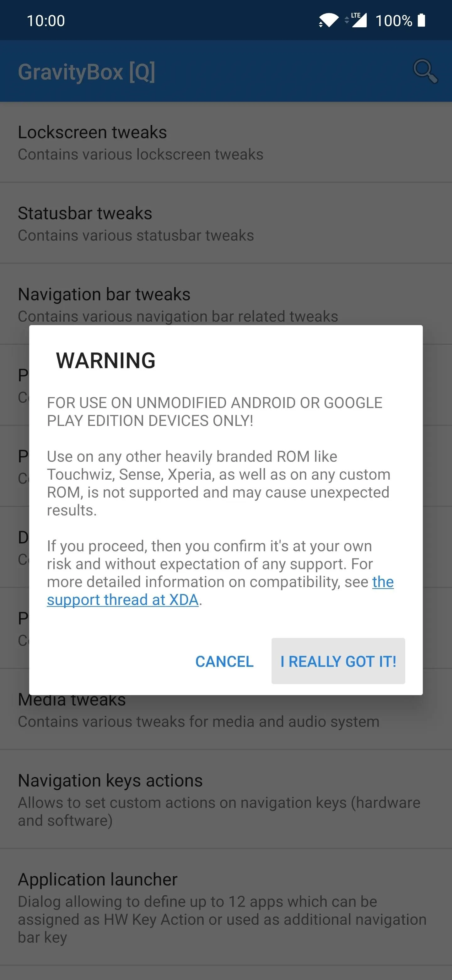The image size is (452, 980).
Task: Cancel the warning dialog
Action: tap(224, 661)
